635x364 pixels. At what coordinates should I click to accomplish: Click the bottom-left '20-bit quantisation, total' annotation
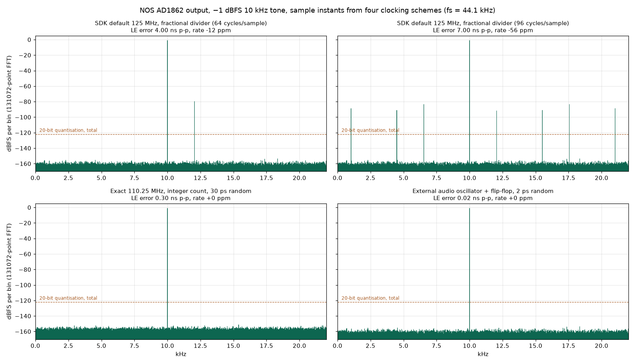[68, 298]
